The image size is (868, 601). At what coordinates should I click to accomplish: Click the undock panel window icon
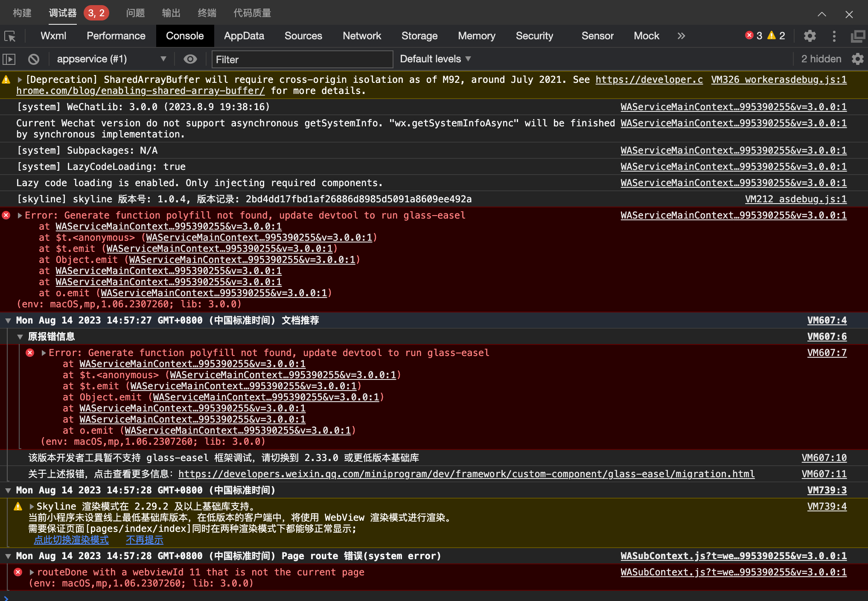pyautogui.click(x=857, y=36)
